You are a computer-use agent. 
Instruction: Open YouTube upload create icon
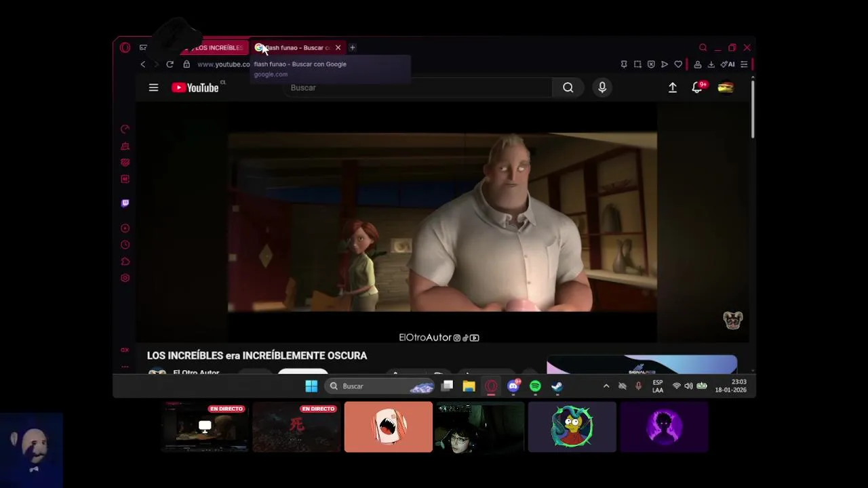click(673, 87)
